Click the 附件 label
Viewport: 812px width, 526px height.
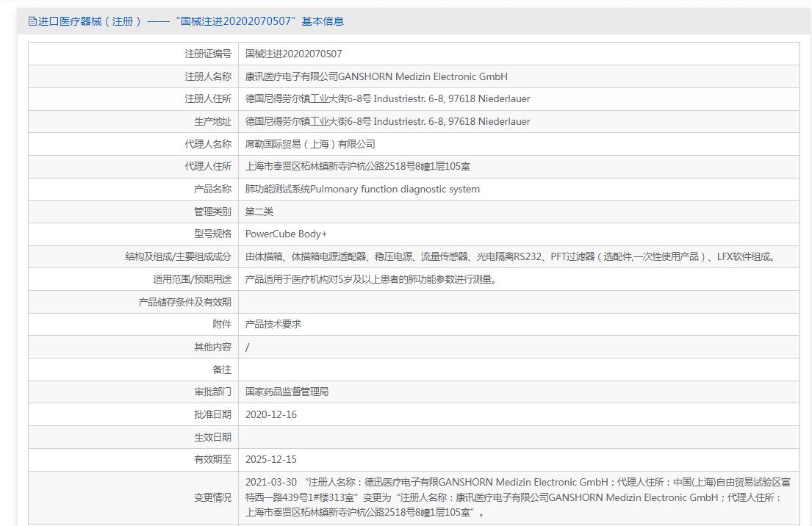pyautogui.click(x=222, y=324)
